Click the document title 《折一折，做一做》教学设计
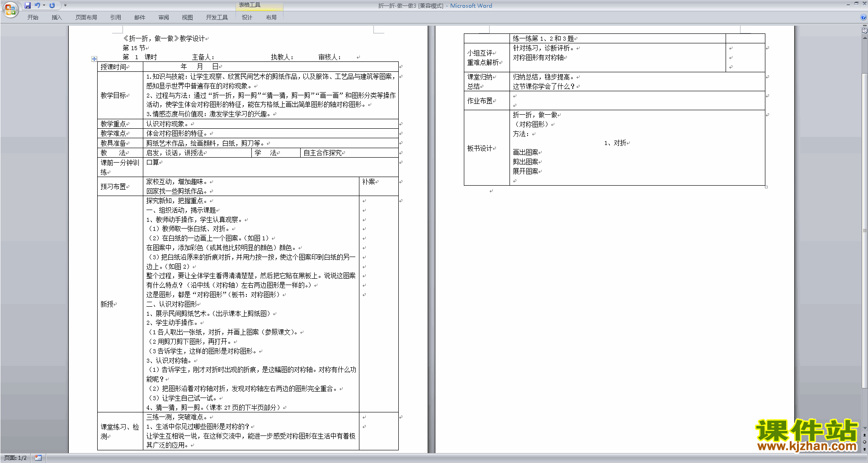This screenshot has height=463, width=868. click(164, 38)
